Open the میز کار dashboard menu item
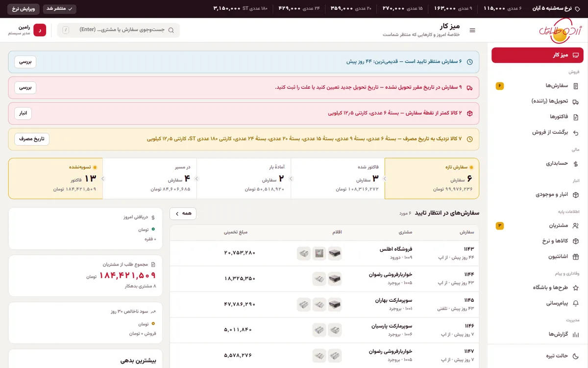 pyautogui.click(x=538, y=55)
